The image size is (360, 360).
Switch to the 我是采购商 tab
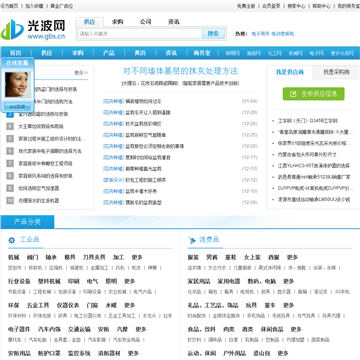tap(336, 72)
